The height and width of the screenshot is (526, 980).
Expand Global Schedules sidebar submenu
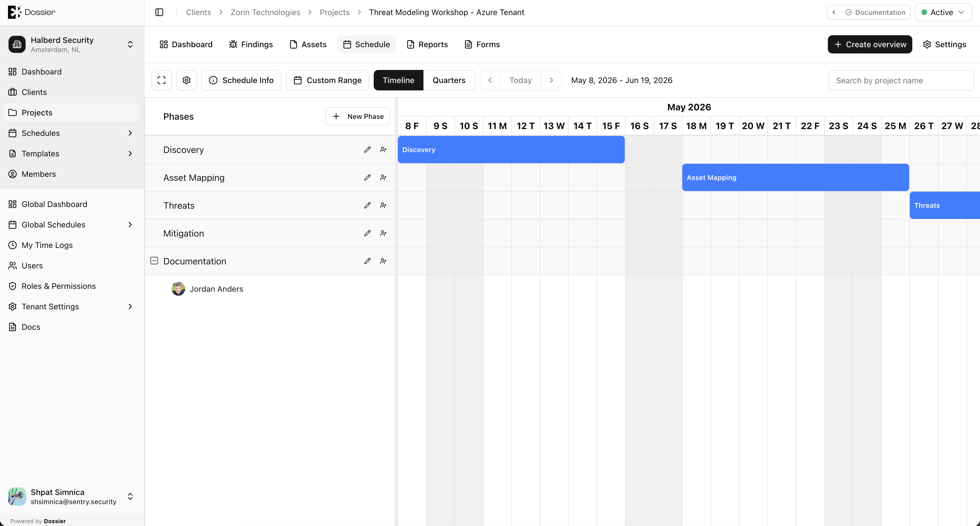(130, 225)
